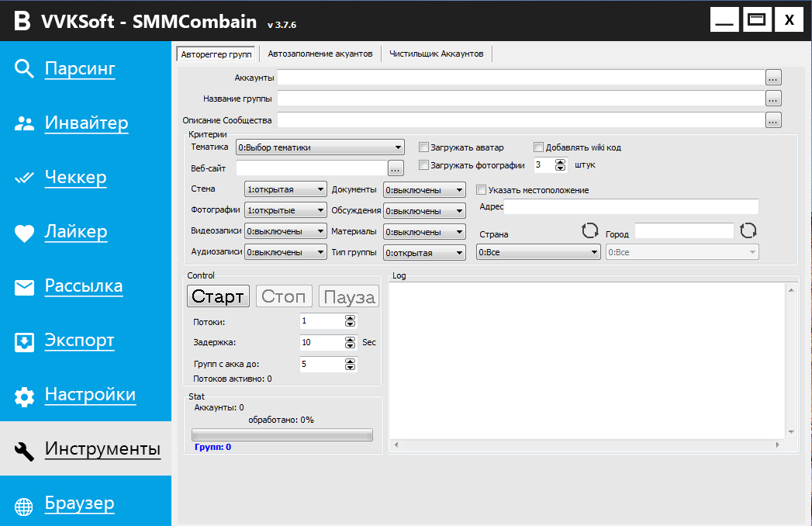Open the Инструменты section

tap(102, 448)
